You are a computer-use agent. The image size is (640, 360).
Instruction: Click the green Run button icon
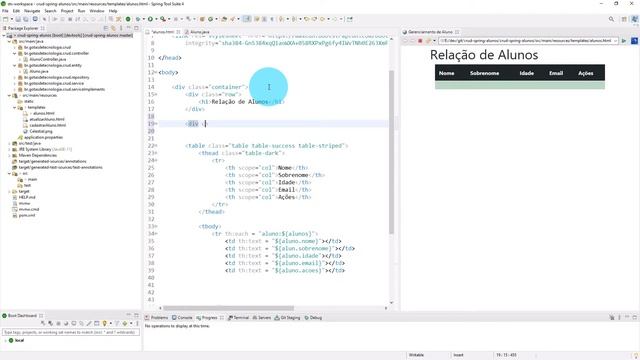[150, 19]
